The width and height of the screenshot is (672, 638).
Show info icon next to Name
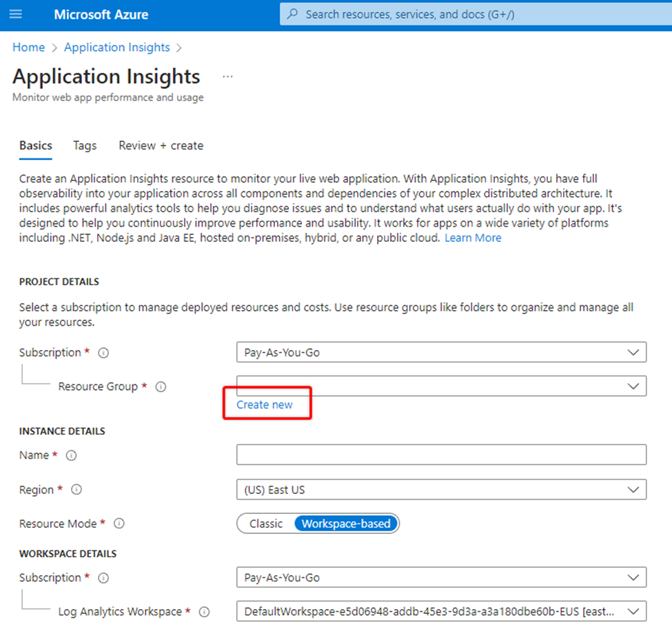[x=71, y=455]
